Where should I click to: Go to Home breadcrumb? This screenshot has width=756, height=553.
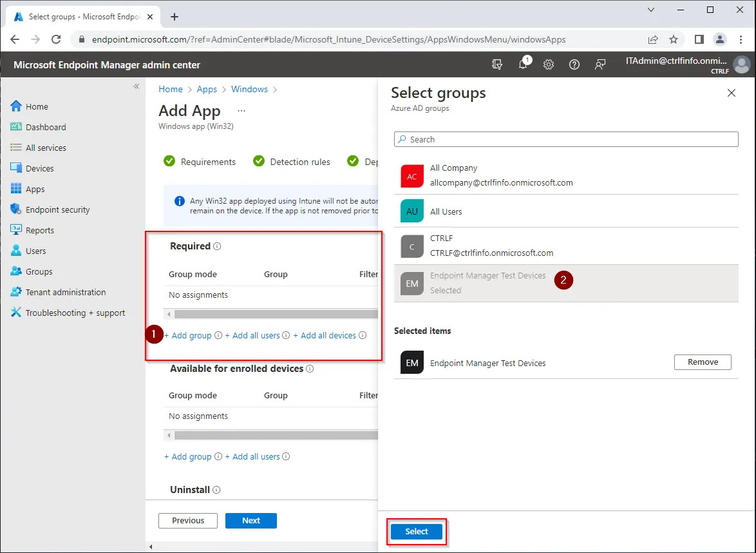click(171, 90)
